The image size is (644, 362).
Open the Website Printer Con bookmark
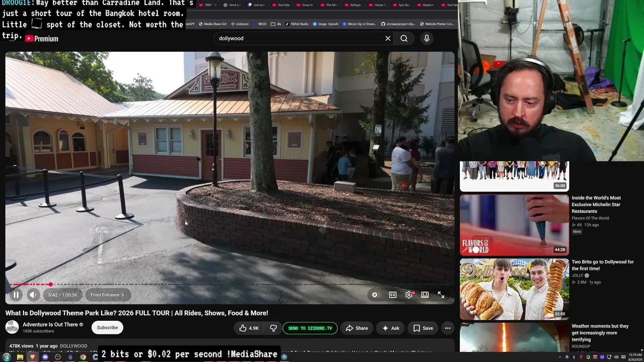[x=437, y=24]
